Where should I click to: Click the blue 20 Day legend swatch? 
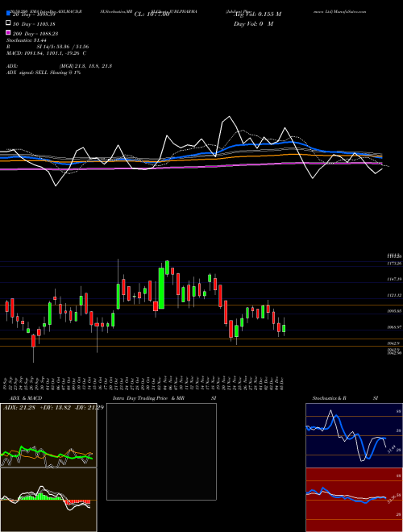click(x=9, y=14)
